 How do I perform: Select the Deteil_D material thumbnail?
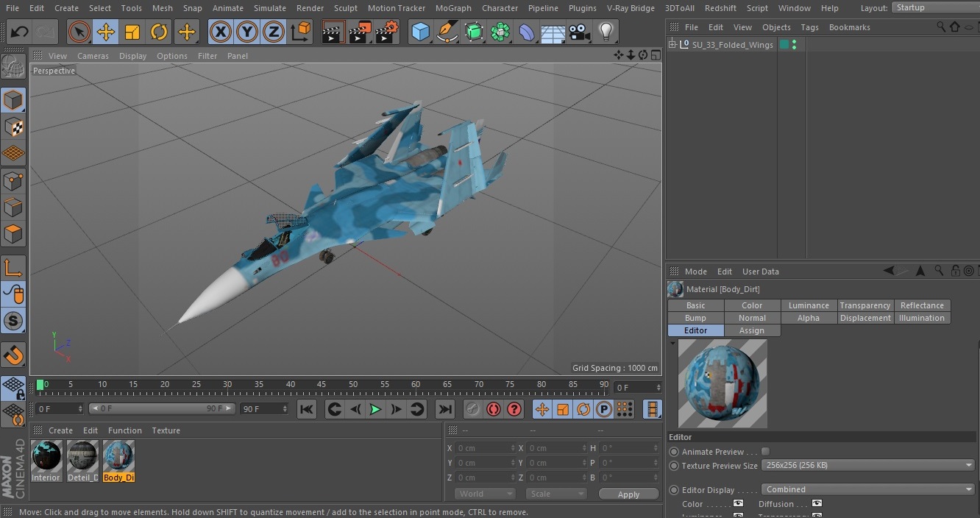point(82,457)
